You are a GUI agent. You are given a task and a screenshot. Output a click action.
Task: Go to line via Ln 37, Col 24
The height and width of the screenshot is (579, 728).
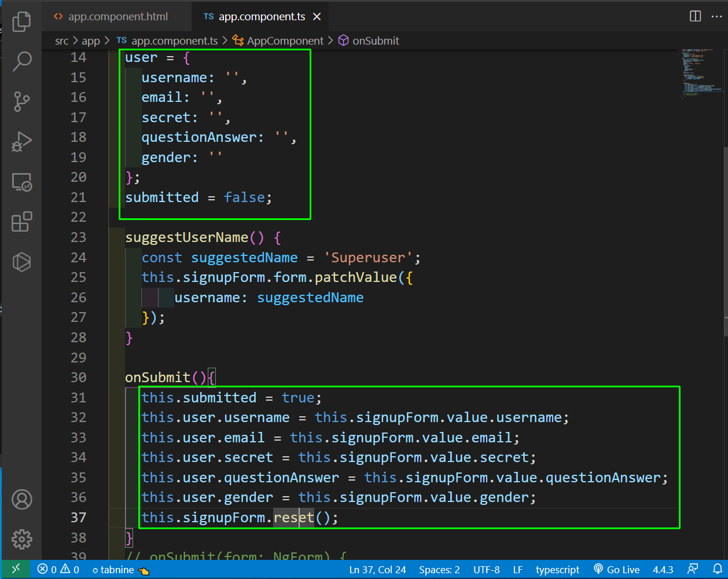tap(377, 570)
